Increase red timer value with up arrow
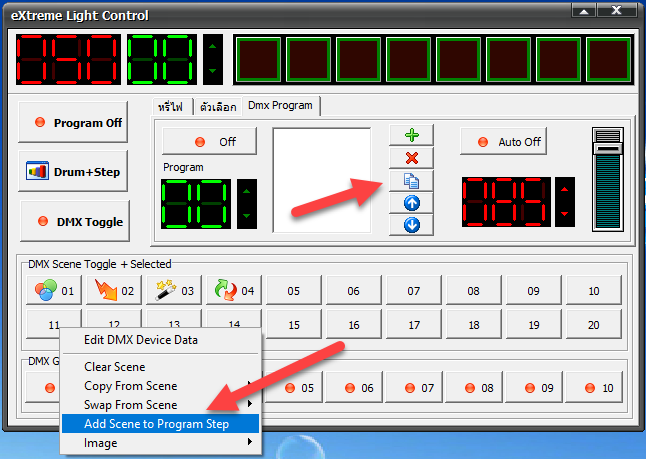This screenshot has width=646, height=459. pos(564,190)
